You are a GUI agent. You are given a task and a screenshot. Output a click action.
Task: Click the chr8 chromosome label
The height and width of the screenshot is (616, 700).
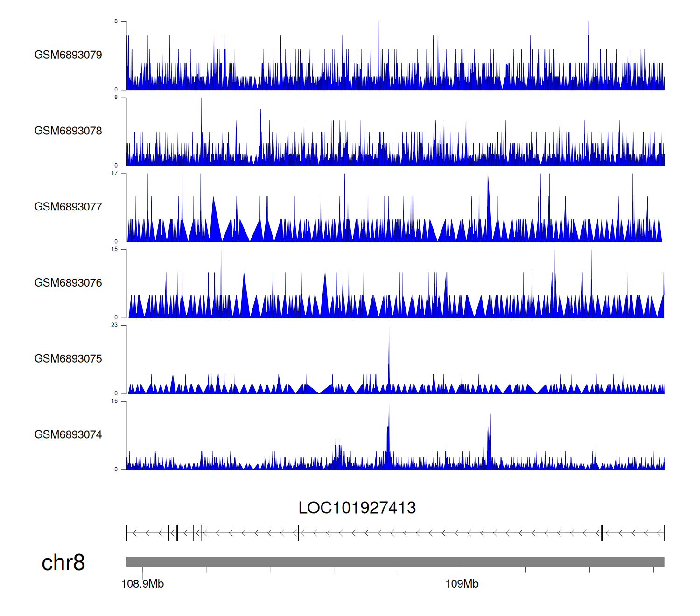point(63,563)
